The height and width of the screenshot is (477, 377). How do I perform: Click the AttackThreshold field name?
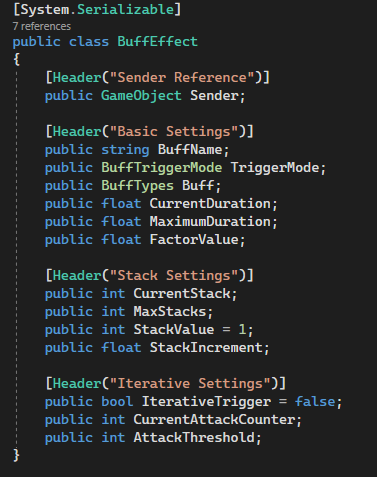click(194, 438)
